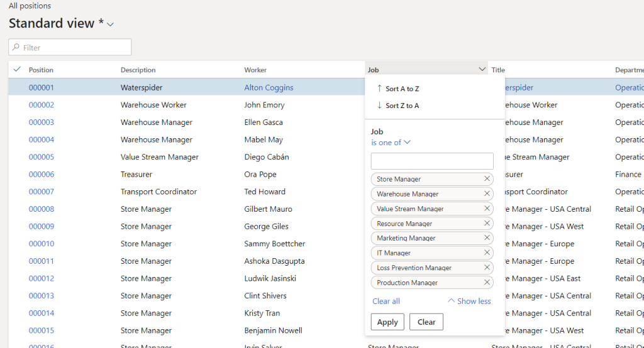Remove the Production Manager filter chip
Image resolution: width=644 pixels, height=348 pixels.
[x=487, y=282]
